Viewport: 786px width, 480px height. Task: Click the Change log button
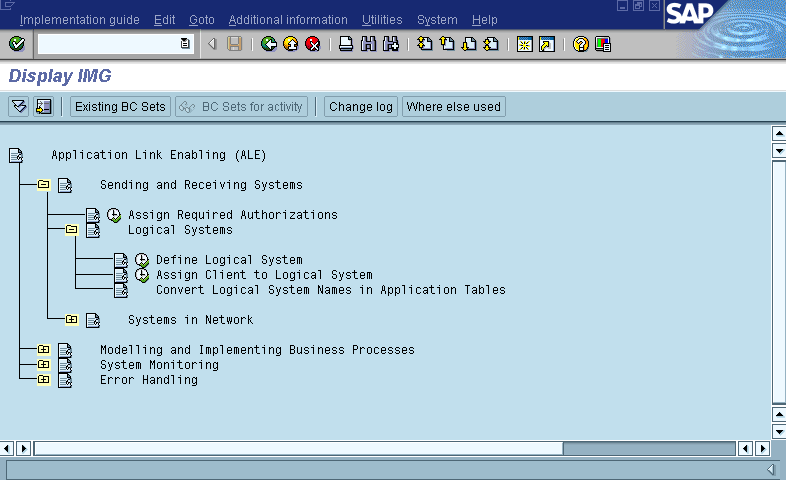coord(361,107)
